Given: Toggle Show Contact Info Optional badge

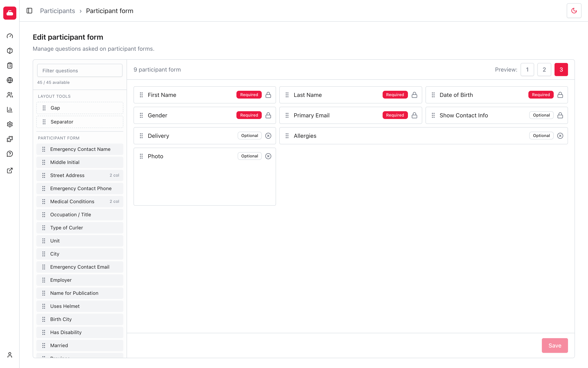Looking at the screenshot, I should [x=541, y=115].
